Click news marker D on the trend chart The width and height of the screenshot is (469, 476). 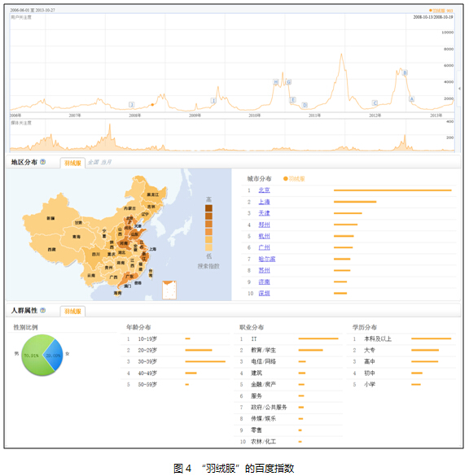[x=305, y=105]
